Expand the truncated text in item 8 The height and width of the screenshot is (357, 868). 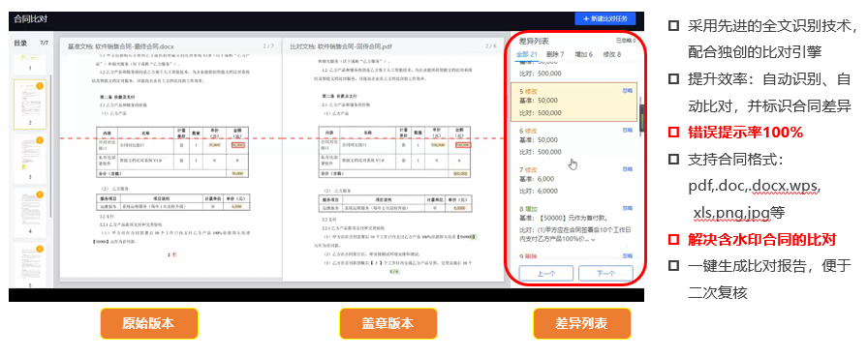click(x=594, y=240)
